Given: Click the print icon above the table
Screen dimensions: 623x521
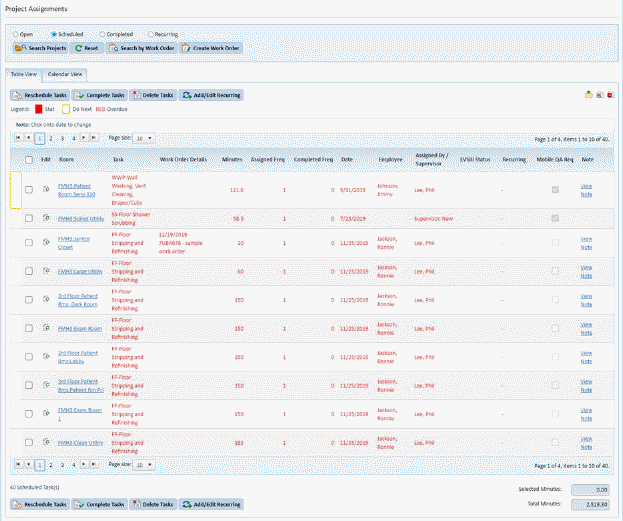Looking at the screenshot, I should coord(588,95).
